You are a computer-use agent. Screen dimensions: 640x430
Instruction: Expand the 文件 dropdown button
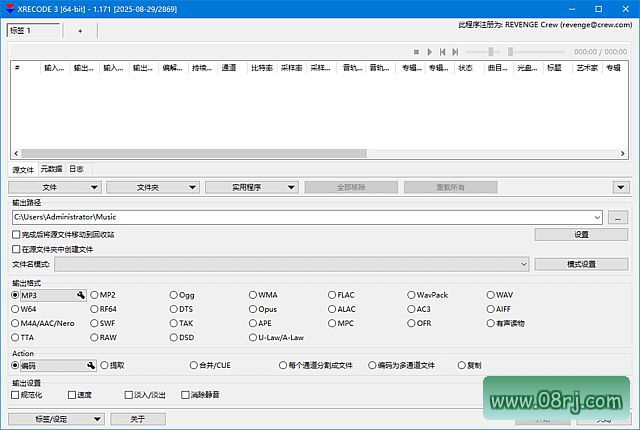click(x=55, y=187)
